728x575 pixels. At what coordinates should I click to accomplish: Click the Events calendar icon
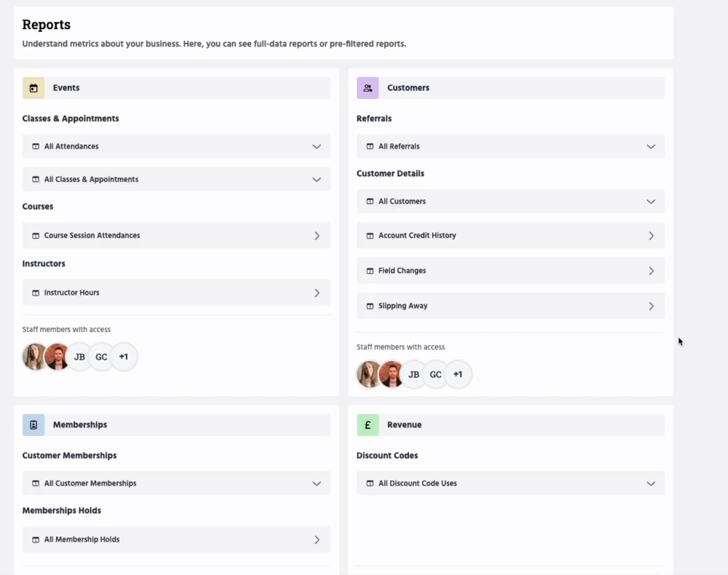tap(33, 88)
